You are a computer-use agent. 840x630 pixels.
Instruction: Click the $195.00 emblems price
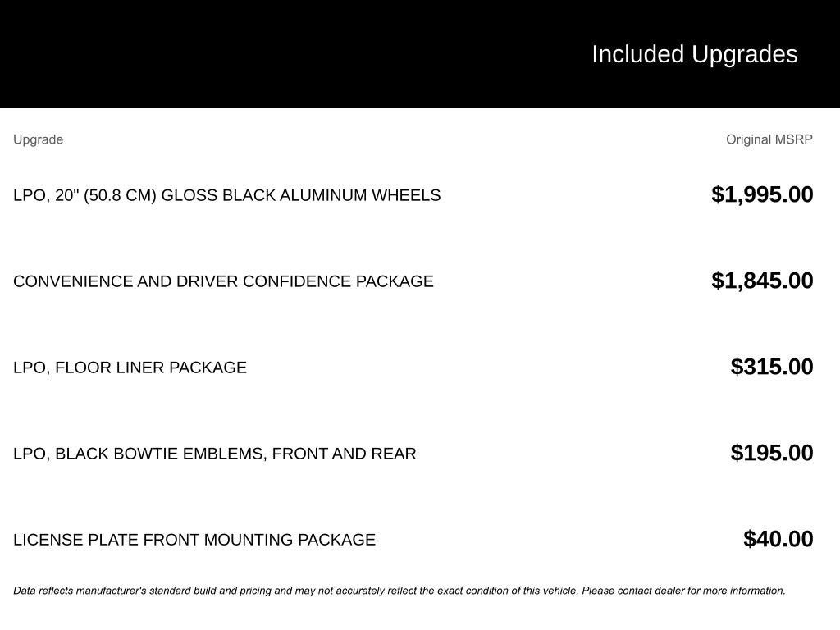[772, 453]
